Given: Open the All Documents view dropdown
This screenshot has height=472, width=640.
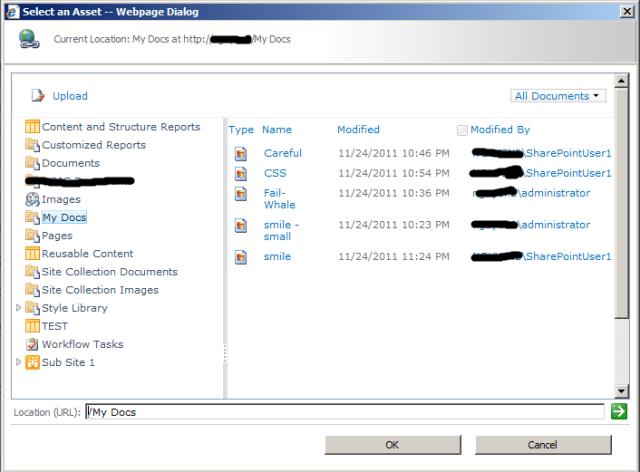Looking at the screenshot, I should coord(558,96).
